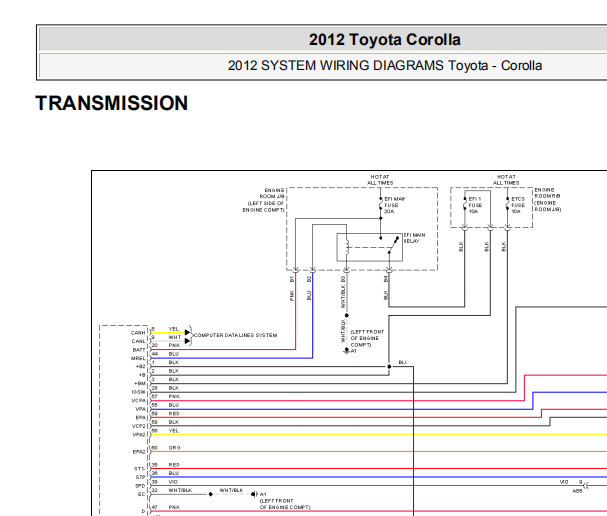Click the TRANSMISSION heading

111,103
